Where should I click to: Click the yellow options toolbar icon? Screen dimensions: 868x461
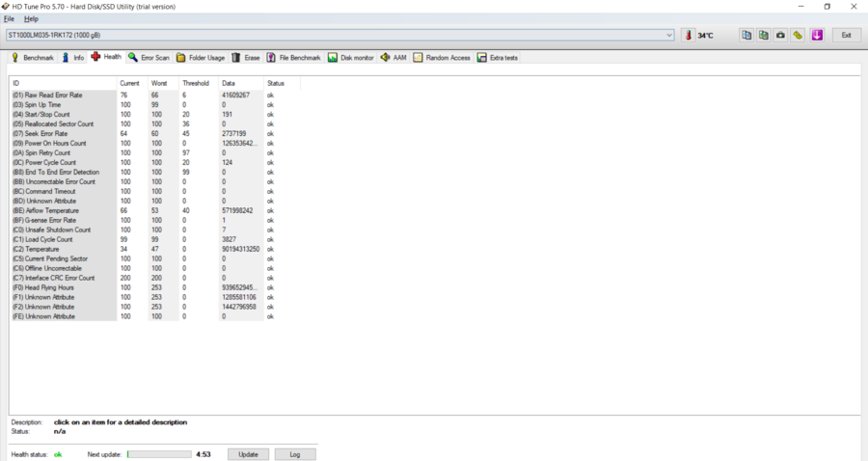coord(798,35)
